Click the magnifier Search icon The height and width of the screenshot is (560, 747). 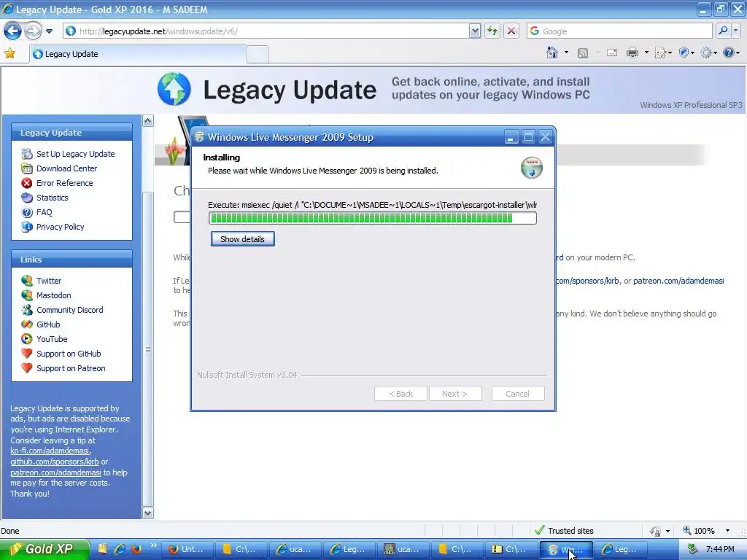[723, 31]
